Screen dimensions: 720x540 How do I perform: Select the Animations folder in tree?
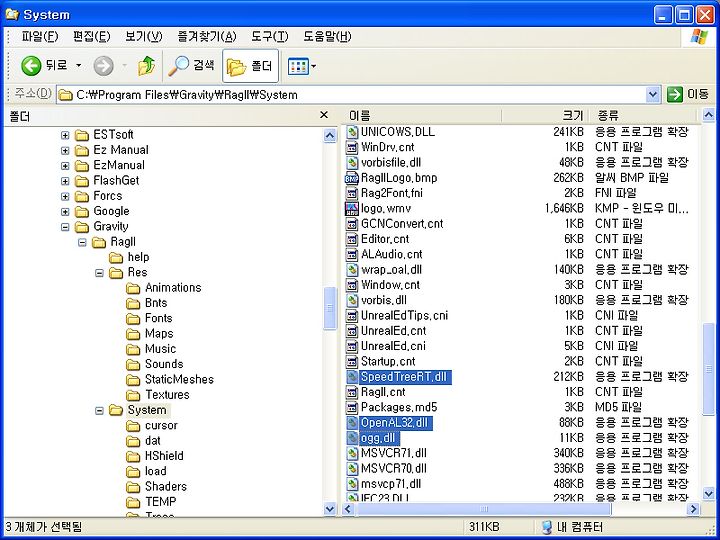pyautogui.click(x=173, y=288)
